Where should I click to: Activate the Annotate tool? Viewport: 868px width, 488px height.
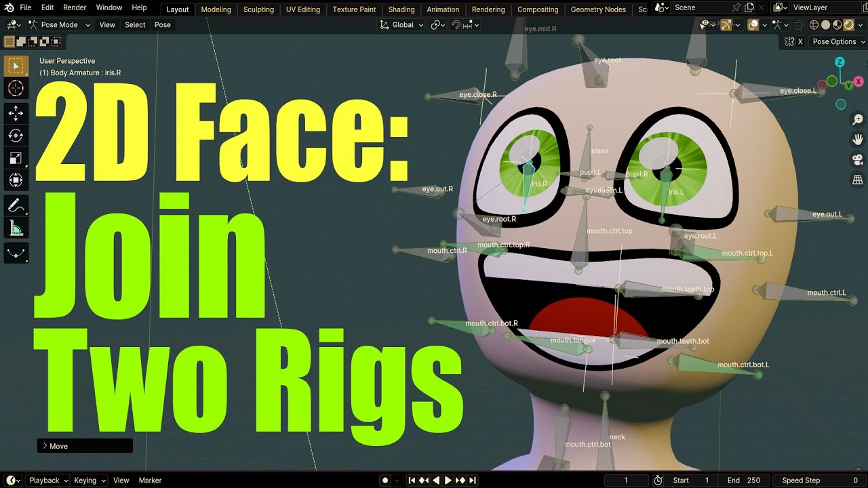pos(16,205)
